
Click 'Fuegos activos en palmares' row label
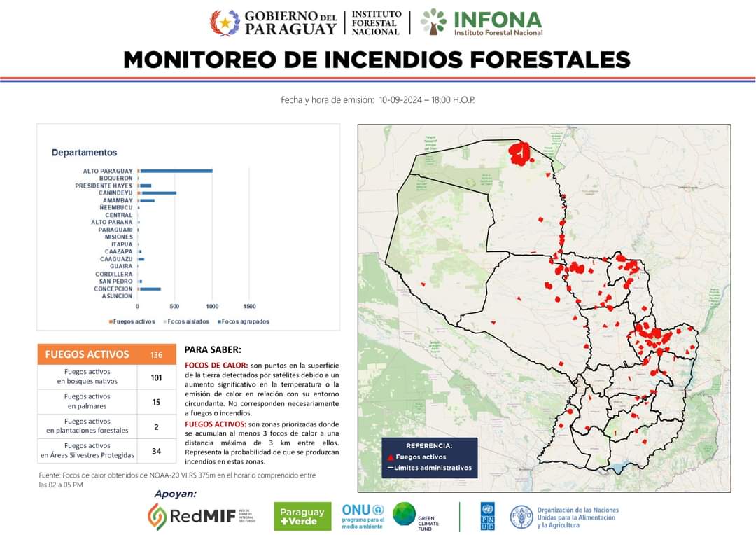click(x=87, y=401)
